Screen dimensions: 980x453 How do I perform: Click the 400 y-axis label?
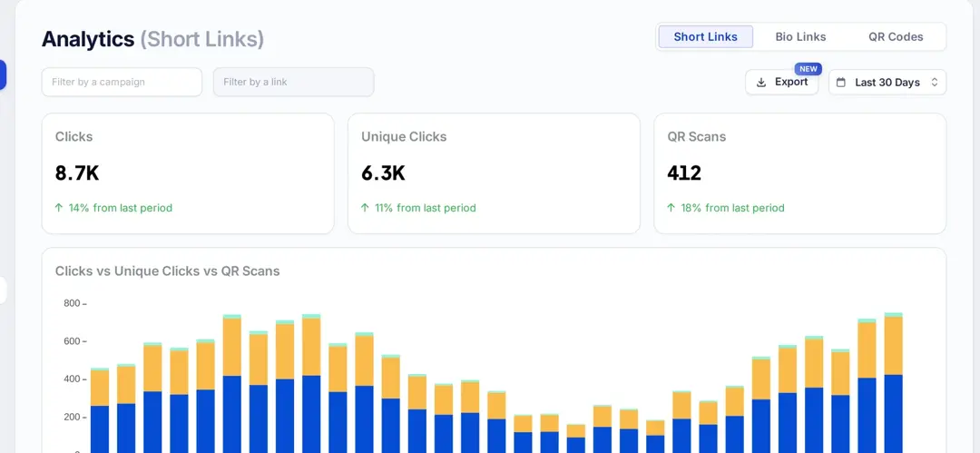[72, 379]
